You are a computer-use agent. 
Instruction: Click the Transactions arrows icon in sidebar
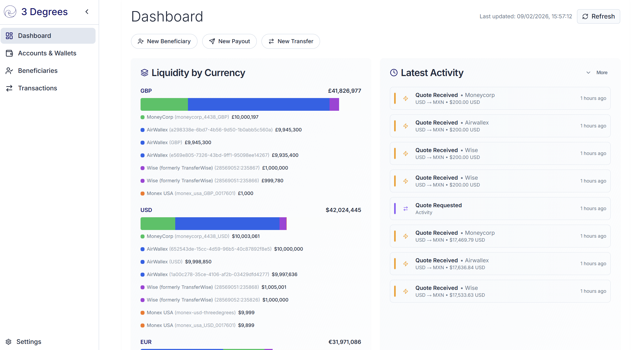click(9, 88)
